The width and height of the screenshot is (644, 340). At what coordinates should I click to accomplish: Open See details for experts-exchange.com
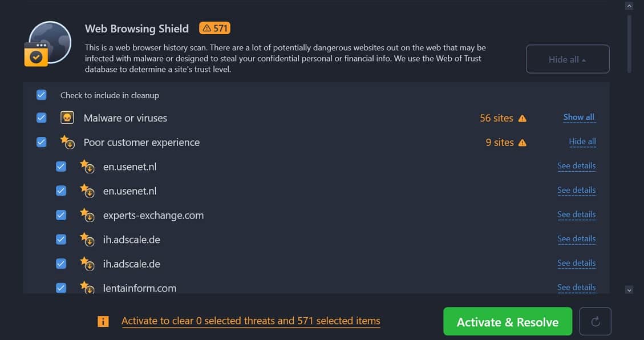tap(576, 214)
